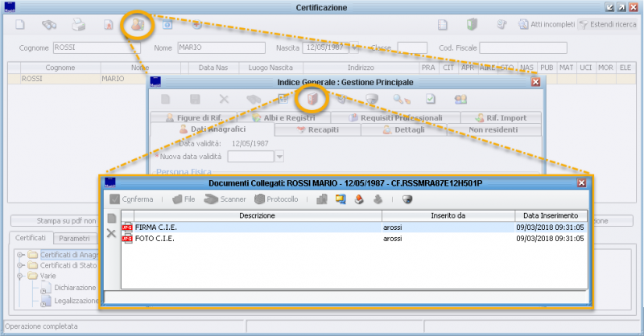Viewport: 644px width, 336px height.
Task: Click the circled documents icon in Certificazione toolbar
Action: point(137,25)
